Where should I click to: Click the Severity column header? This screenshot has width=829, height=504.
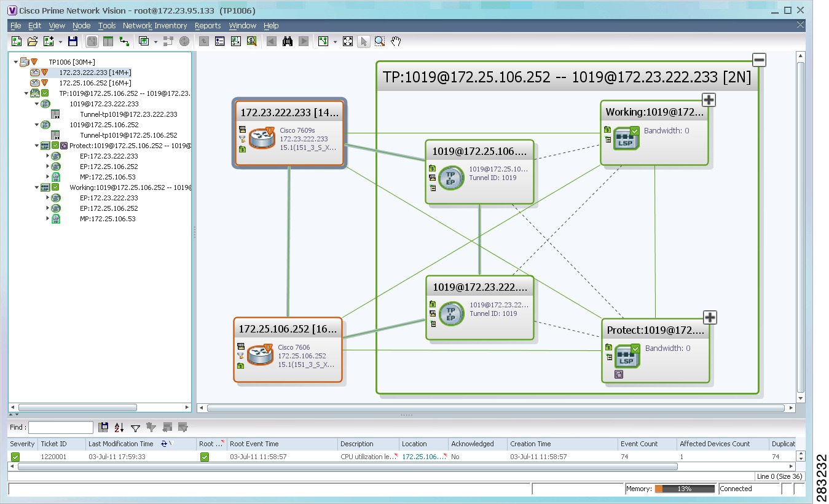tap(22, 444)
